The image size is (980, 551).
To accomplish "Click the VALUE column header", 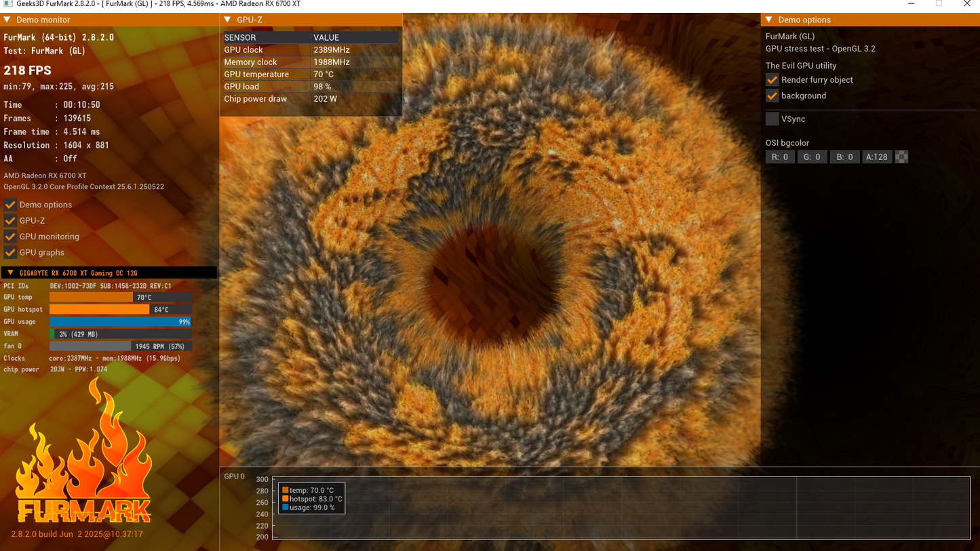I will click(x=355, y=37).
